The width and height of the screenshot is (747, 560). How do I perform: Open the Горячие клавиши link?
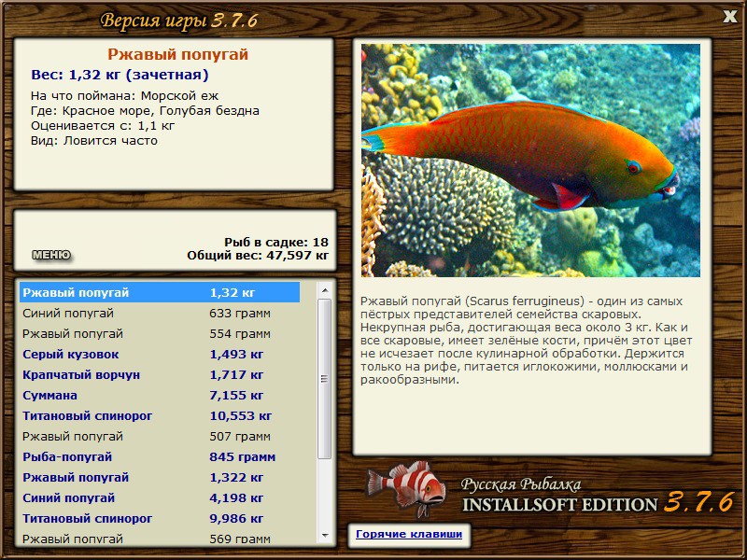409,534
